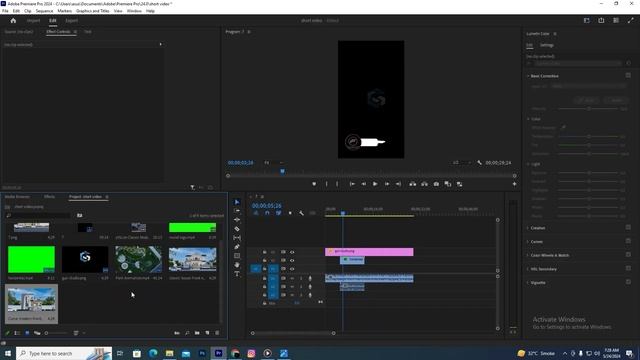The image size is (640, 360).
Task: Open Graphics and Titles menu
Action: pyautogui.click(x=93, y=11)
